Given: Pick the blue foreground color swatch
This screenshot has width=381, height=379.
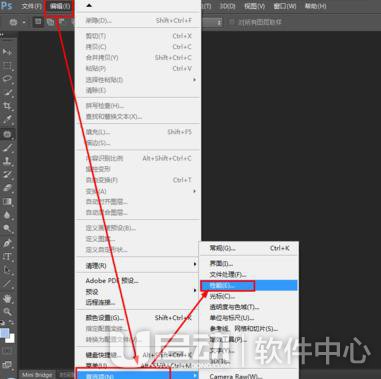Looking at the screenshot, I should coord(4,333).
